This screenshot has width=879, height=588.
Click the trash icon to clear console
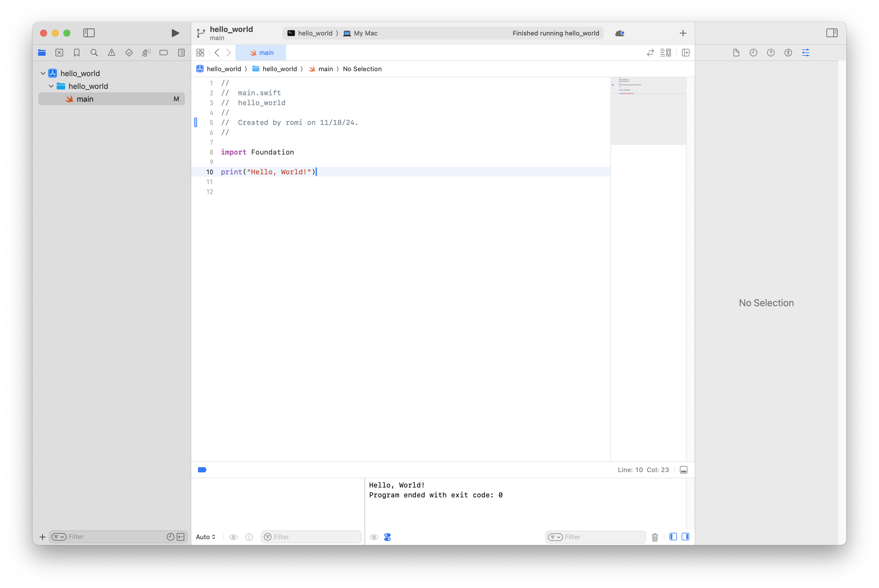[655, 537]
